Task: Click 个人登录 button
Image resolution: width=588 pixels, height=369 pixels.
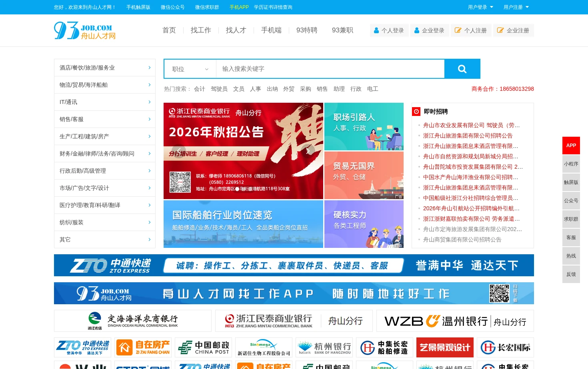Action: (389, 30)
